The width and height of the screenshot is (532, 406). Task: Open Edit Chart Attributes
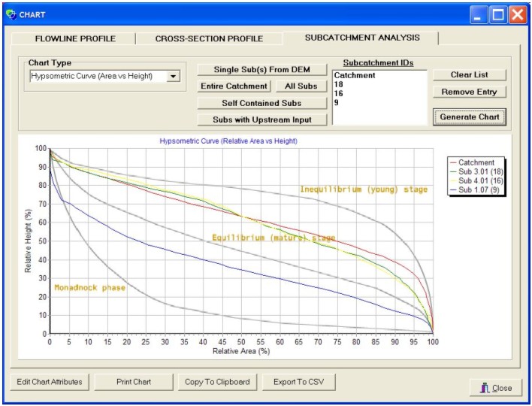pos(50,382)
